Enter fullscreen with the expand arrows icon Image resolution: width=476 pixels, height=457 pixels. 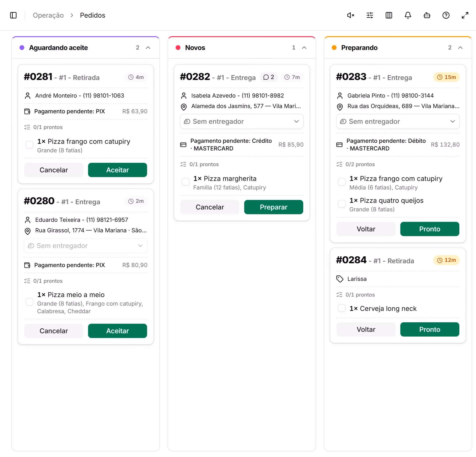click(x=465, y=15)
